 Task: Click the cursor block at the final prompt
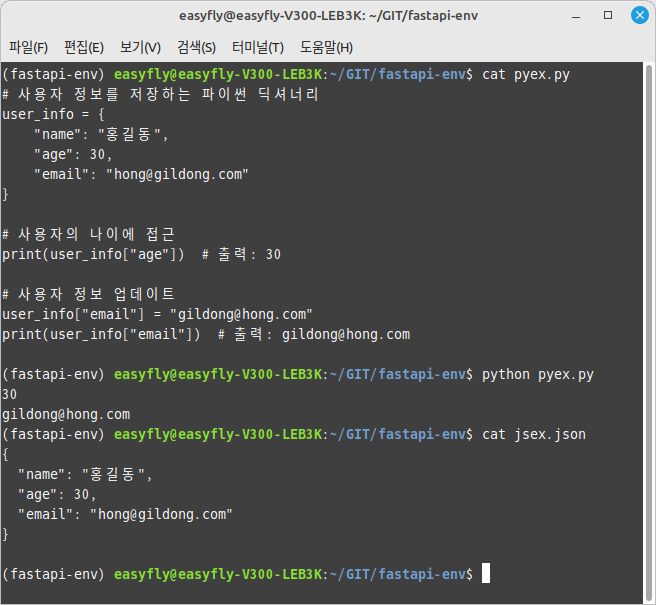pyautogui.click(x=486, y=573)
